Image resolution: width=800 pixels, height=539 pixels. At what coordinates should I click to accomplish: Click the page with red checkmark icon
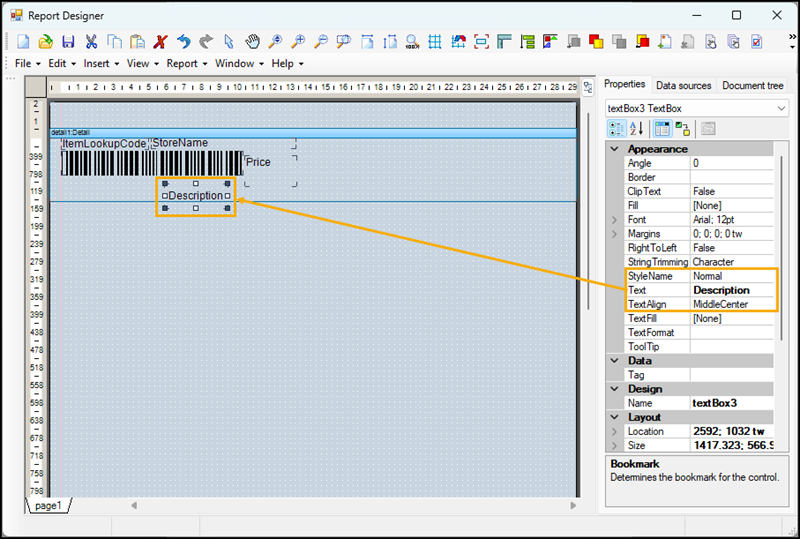click(x=757, y=41)
